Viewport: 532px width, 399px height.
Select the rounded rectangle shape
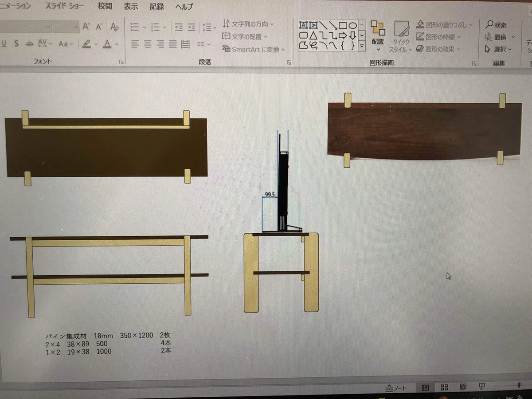click(x=304, y=35)
